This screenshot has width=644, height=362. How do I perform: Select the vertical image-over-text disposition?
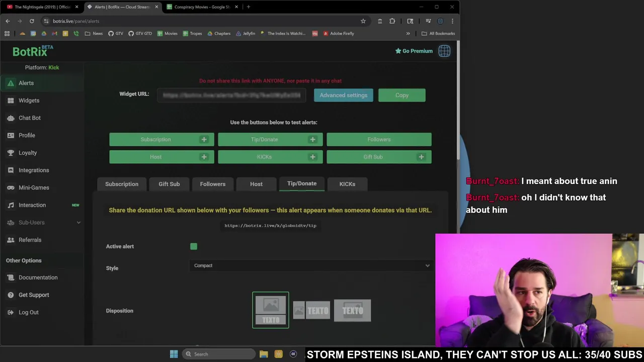coord(271,310)
